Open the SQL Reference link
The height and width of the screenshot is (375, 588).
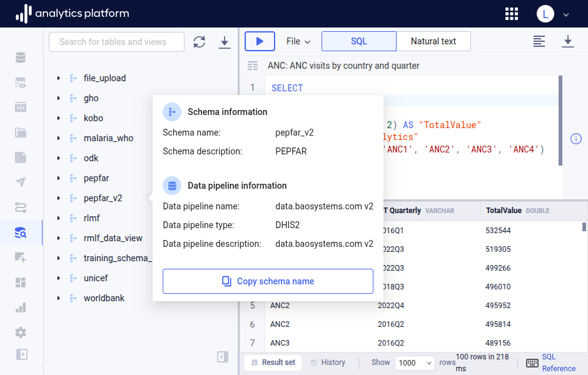pos(559,362)
